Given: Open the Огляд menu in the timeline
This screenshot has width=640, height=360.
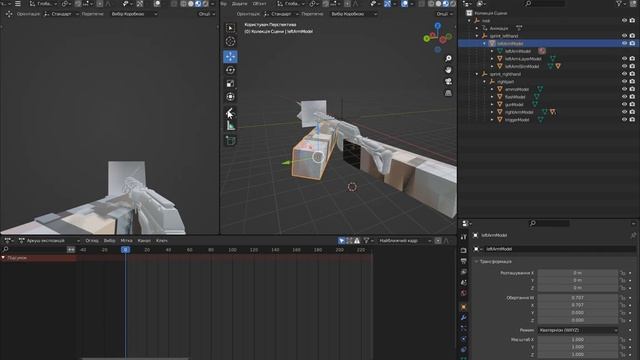Looking at the screenshot, I should pos(92,241).
